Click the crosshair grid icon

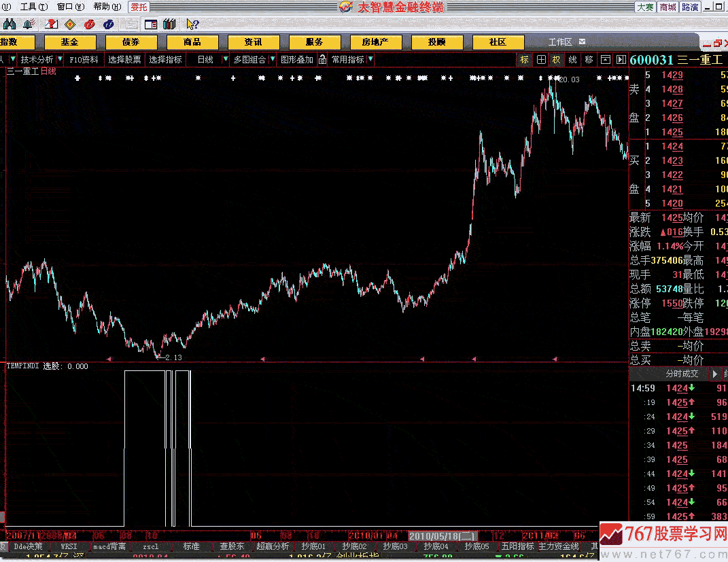pos(541,59)
